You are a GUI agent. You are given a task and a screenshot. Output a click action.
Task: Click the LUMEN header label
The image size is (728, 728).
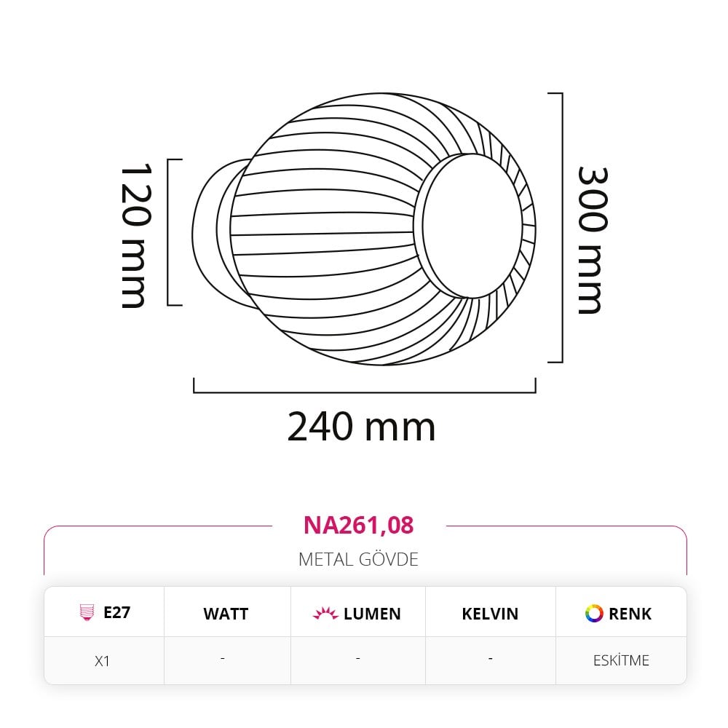click(x=372, y=614)
